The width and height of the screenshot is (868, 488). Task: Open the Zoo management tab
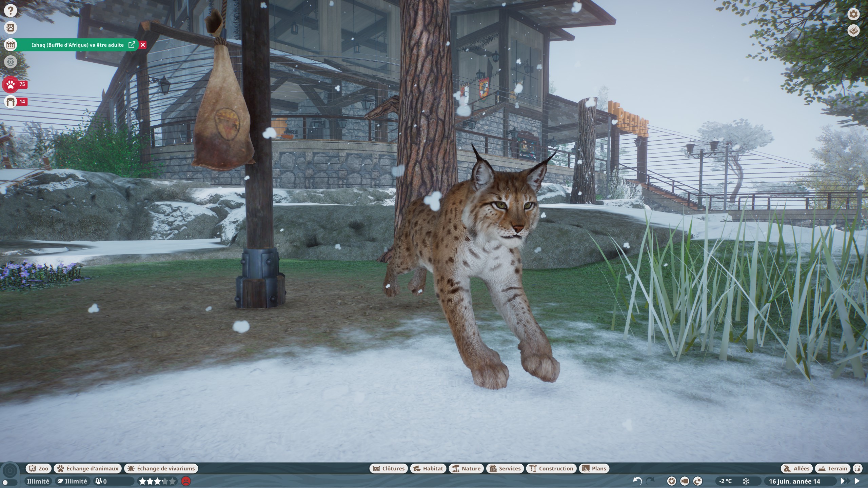point(39,468)
